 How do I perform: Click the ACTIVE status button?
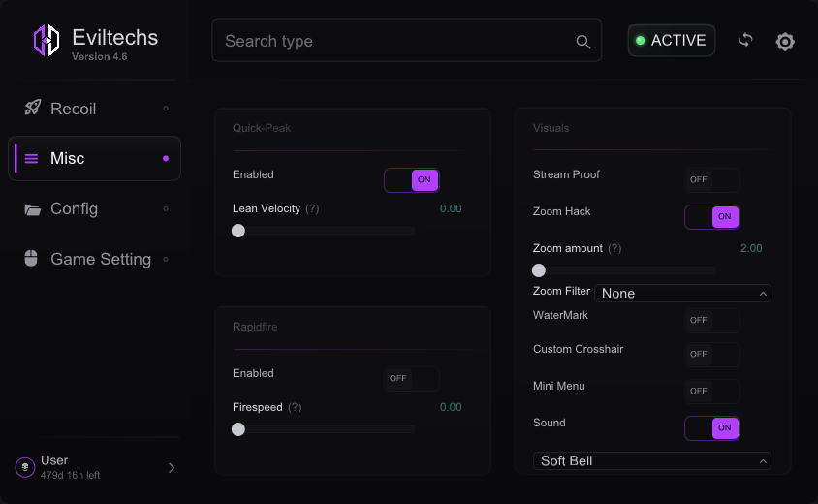(x=672, y=40)
